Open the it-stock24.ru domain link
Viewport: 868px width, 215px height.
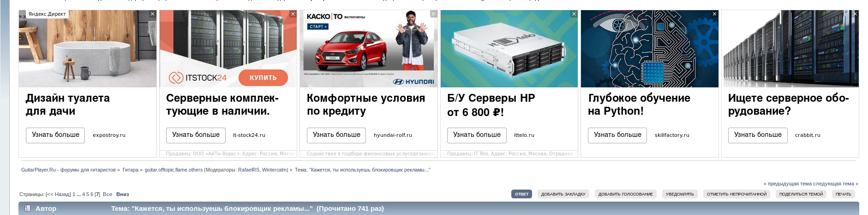(249, 135)
